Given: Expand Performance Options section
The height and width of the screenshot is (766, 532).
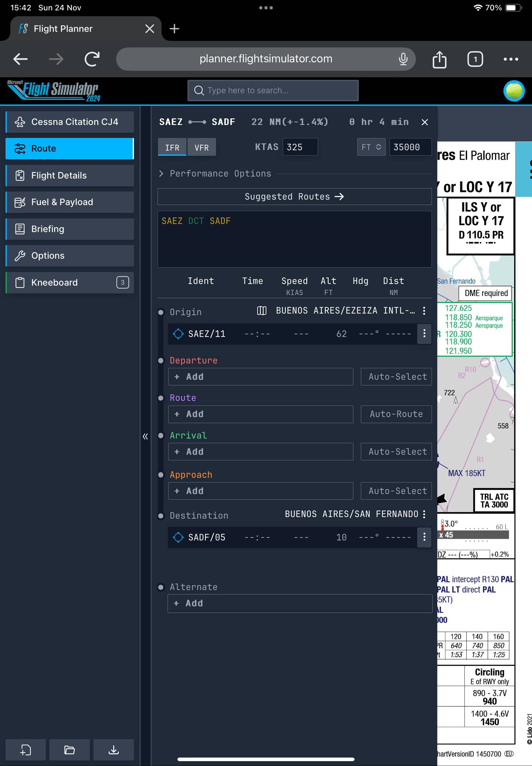Looking at the screenshot, I should pos(161,173).
